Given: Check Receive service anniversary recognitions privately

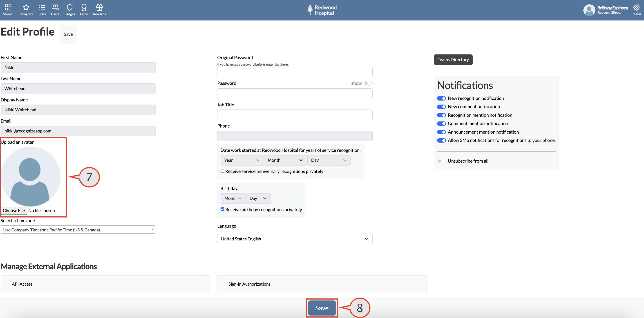Looking at the screenshot, I should 222,171.
